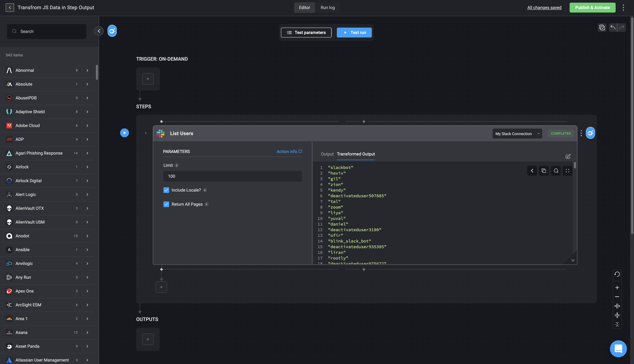The image size is (634, 364).
Task: Click the undo arrow icon
Action: (612, 27)
